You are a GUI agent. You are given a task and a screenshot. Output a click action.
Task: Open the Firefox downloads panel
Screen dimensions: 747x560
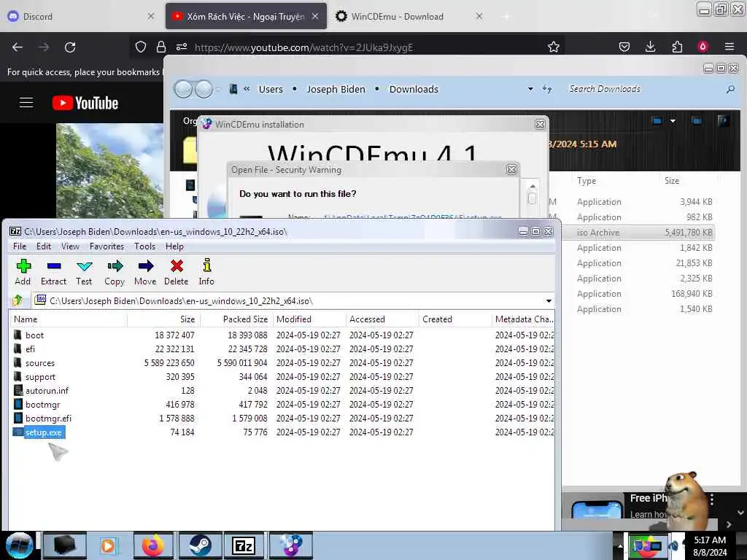click(x=650, y=47)
